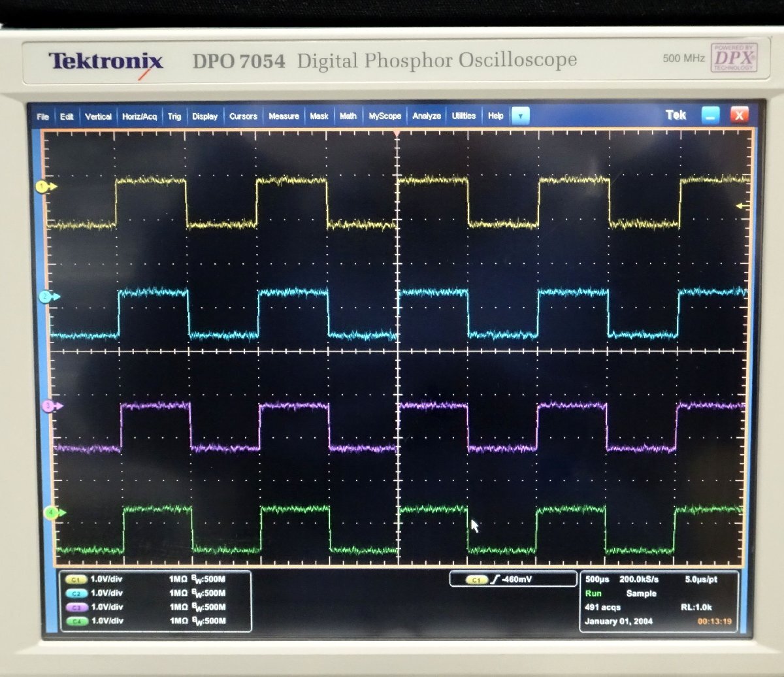Click the C3 badge in vertical readout
Screen dimensions: 784x677
pyautogui.click(x=76, y=607)
